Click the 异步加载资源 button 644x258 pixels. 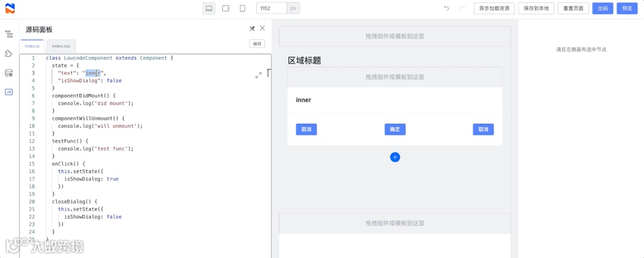494,8
